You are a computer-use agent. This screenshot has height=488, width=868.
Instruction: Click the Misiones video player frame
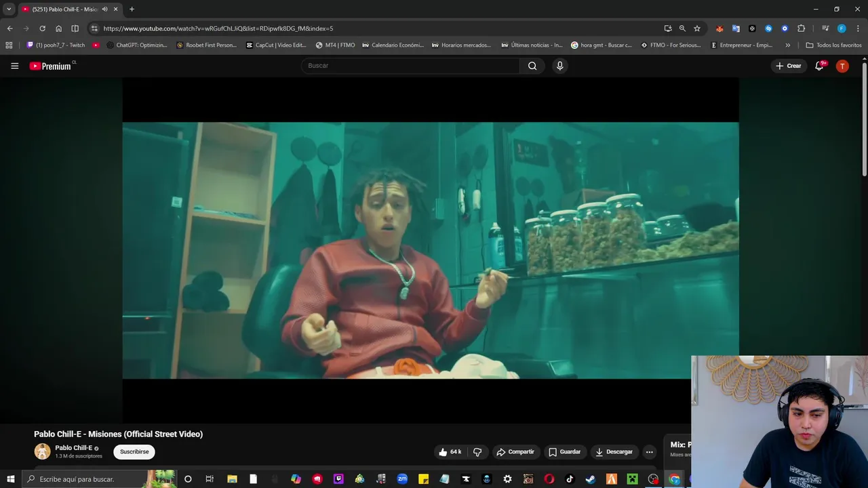point(430,250)
